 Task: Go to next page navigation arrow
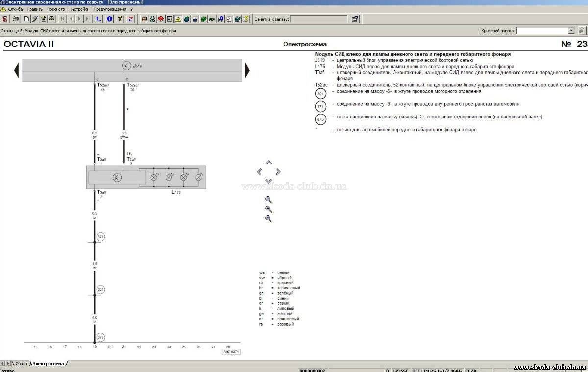tap(79, 19)
